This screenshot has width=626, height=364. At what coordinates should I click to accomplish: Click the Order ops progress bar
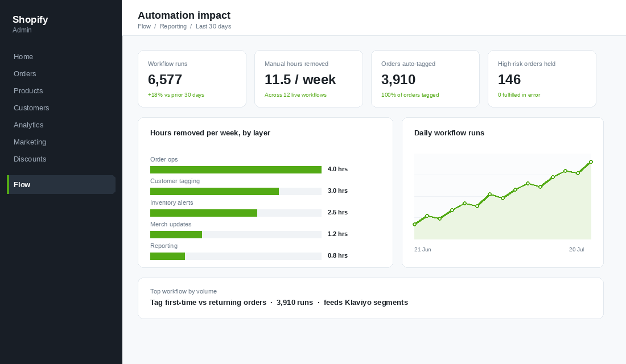click(x=236, y=169)
